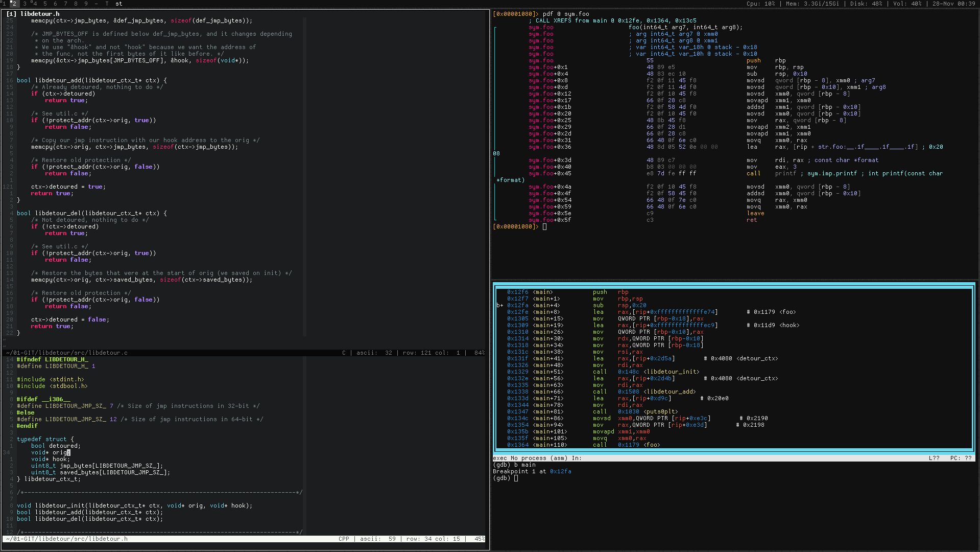Click the typedef struct line in libdetour.h

[x=45, y=439]
